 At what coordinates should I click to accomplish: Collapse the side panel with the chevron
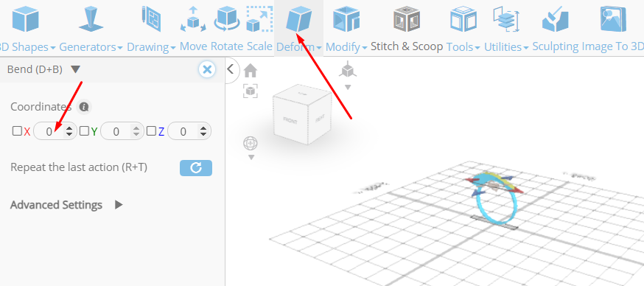pos(231,69)
